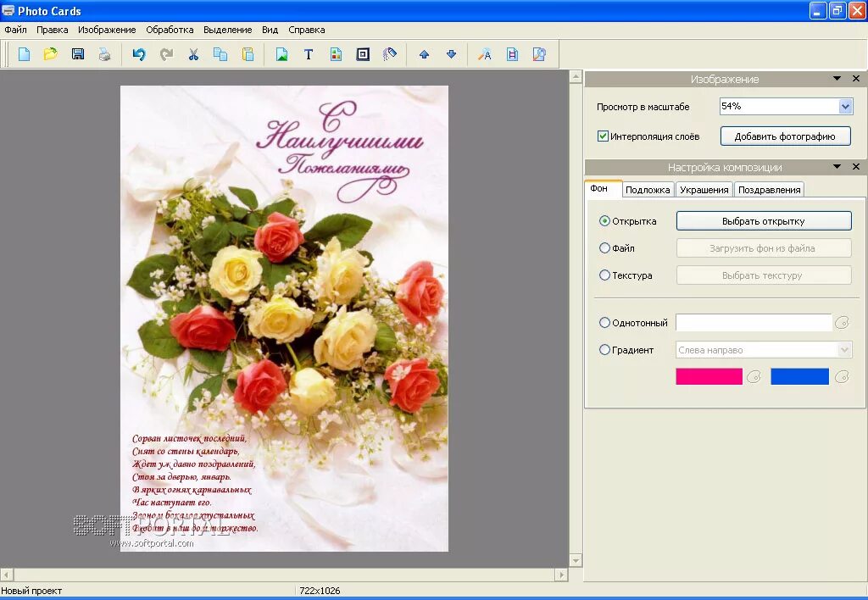This screenshot has width=868, height=600.
Task: Open the Обработка menu
Action: [x=170, y=30]
